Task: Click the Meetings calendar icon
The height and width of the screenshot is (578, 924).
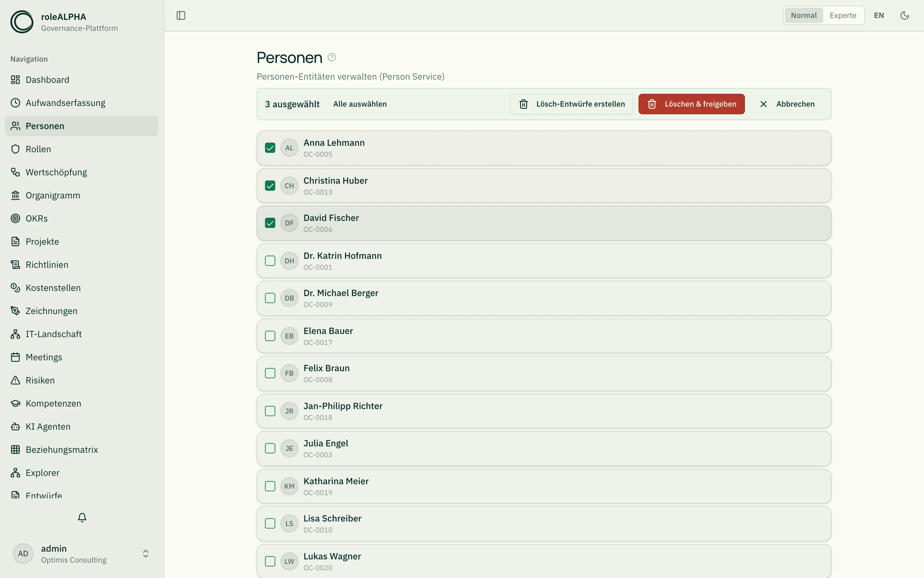Action: 15,357
